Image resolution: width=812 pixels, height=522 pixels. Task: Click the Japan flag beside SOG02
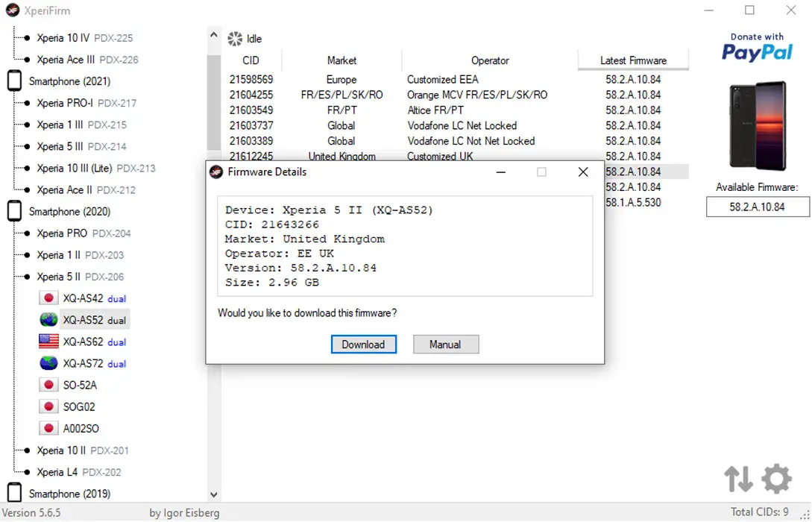coord(48,407)
